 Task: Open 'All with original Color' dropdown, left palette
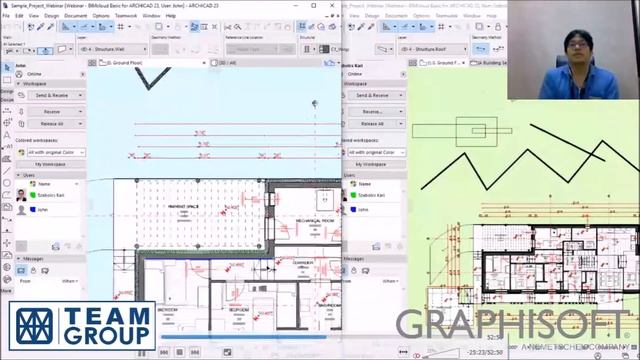click(56, 152)
